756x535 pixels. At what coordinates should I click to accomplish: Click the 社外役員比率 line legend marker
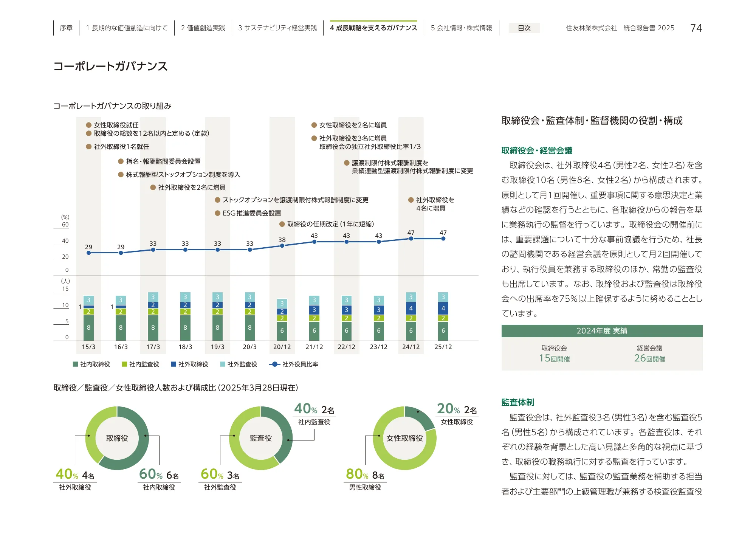(275, 365)
